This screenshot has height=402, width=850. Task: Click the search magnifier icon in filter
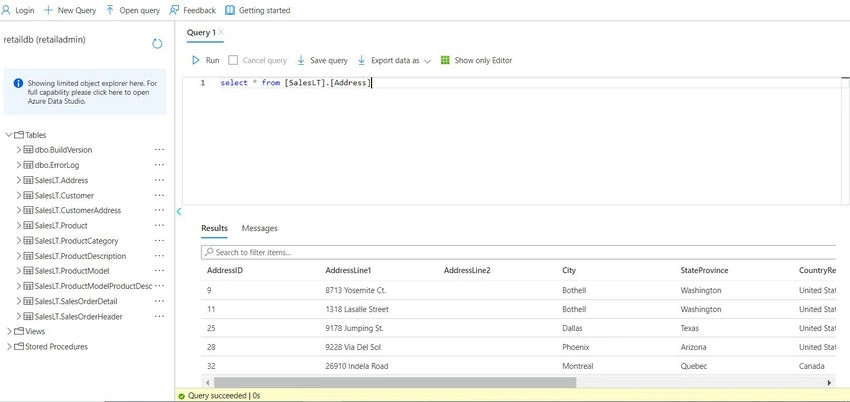click(x=209, y=252)
